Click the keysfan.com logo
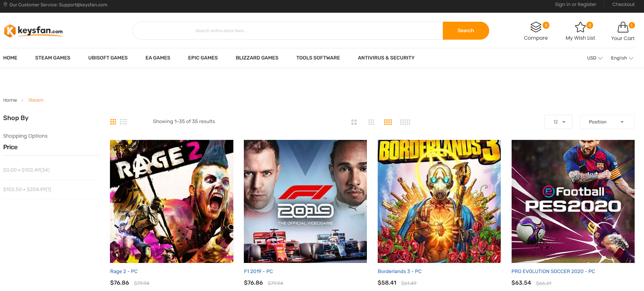The width and height of the screenshot is (644, 291). pos(33,31)
